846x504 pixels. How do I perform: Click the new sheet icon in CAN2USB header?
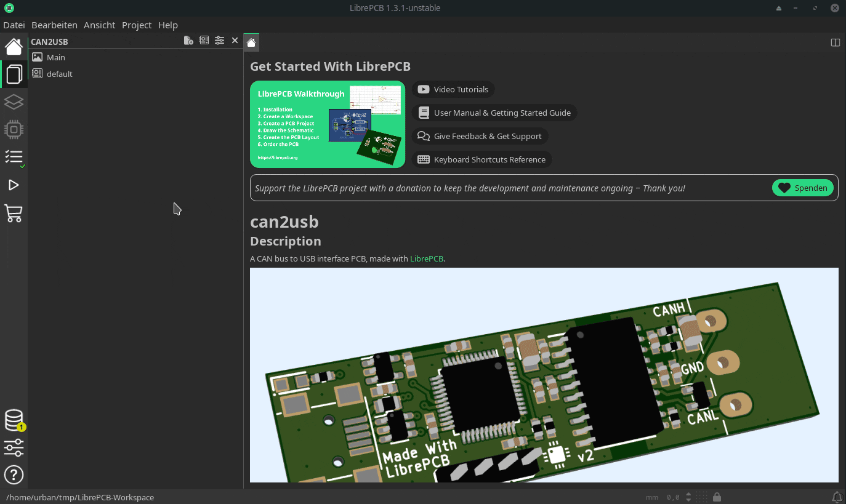pos(188,41)
